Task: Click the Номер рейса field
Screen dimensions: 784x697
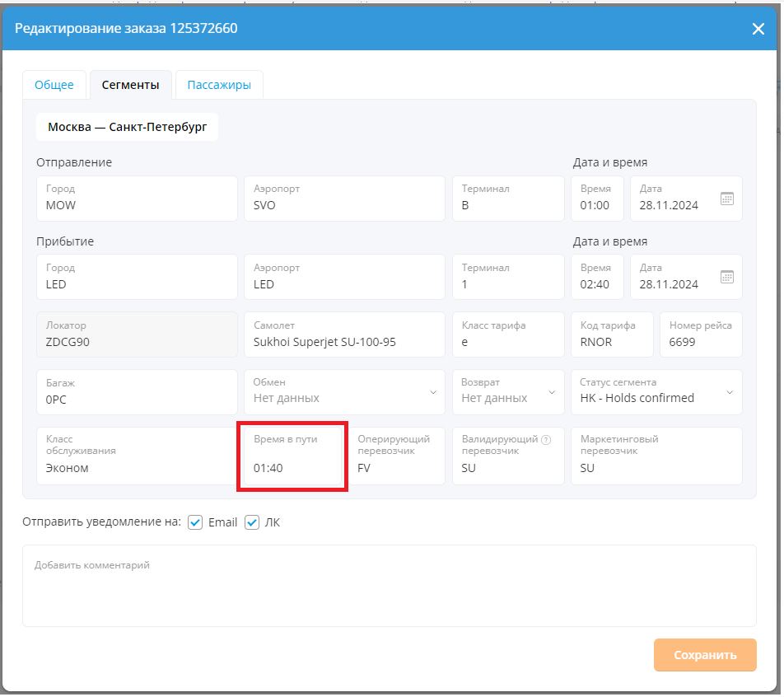Action: pos(701,334)
